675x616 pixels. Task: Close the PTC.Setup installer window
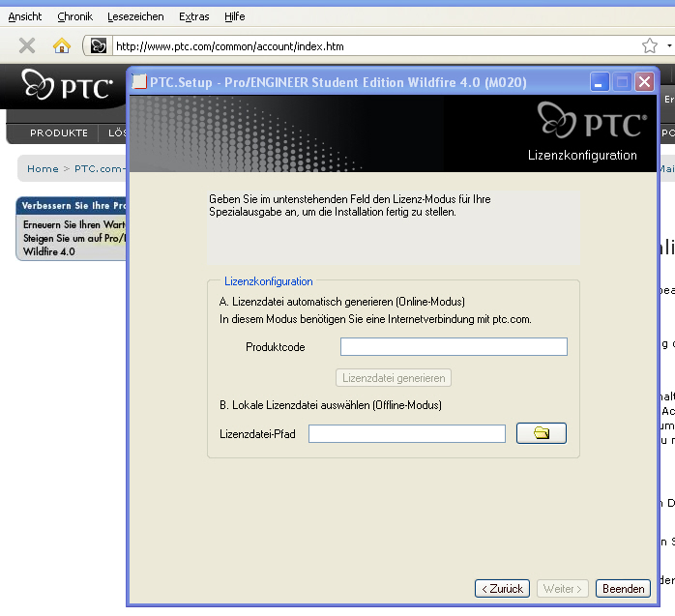(644, 82)
